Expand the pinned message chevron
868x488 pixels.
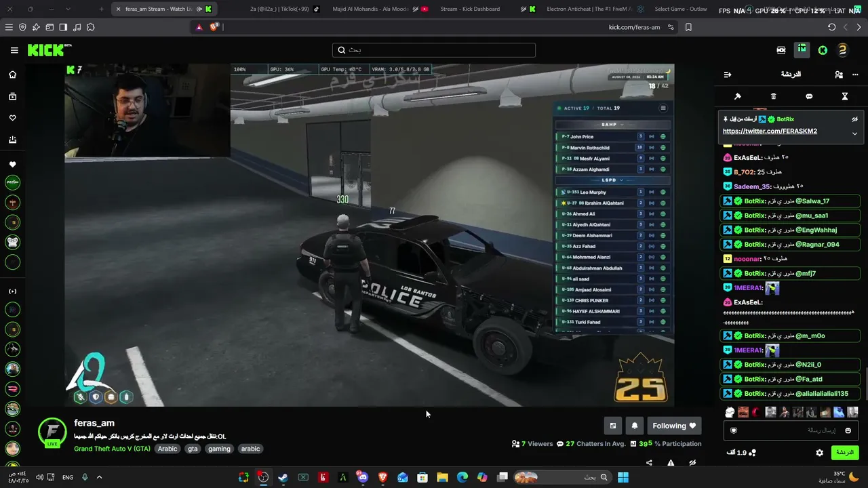pyautogui.click(x=855, y=134)
